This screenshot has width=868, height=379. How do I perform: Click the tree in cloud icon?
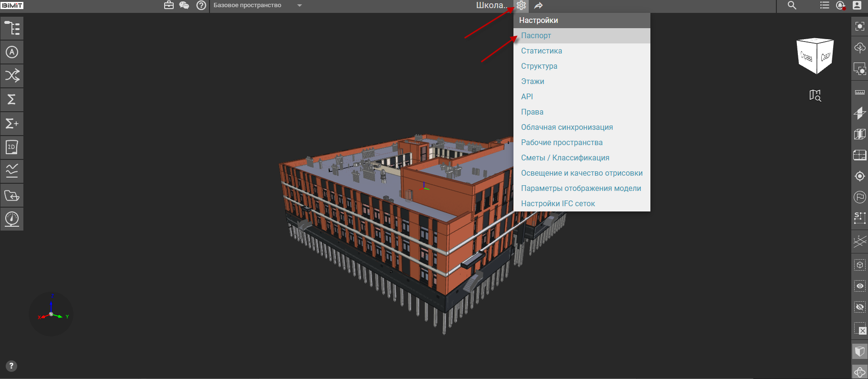(860, 48)
